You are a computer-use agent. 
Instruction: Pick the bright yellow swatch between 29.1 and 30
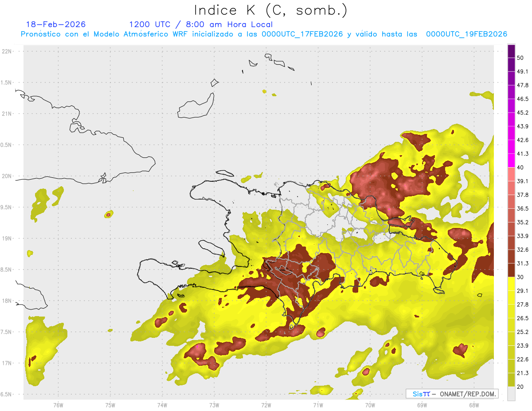tap(511, 284)
